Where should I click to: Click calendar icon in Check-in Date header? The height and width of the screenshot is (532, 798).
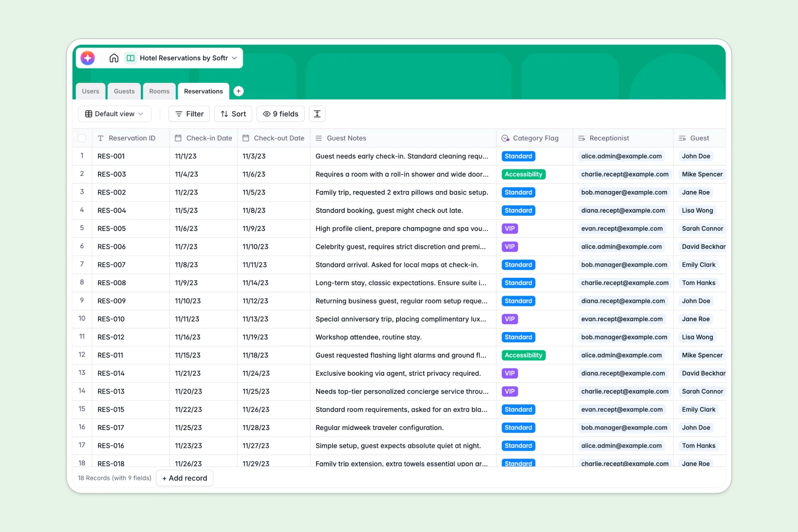click(178, 138)
